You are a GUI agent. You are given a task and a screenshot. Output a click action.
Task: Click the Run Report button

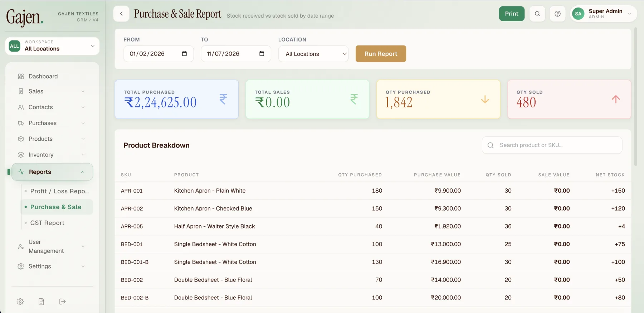coord(381,54)
